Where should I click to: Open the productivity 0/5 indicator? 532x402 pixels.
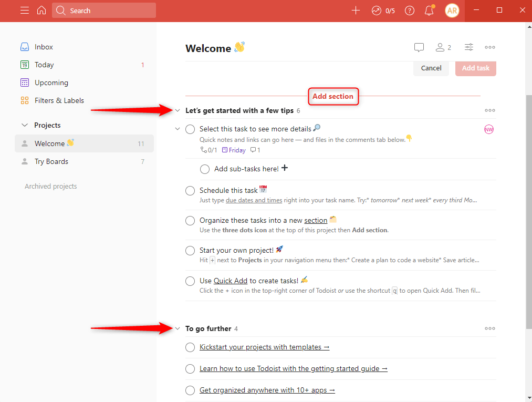383,11
